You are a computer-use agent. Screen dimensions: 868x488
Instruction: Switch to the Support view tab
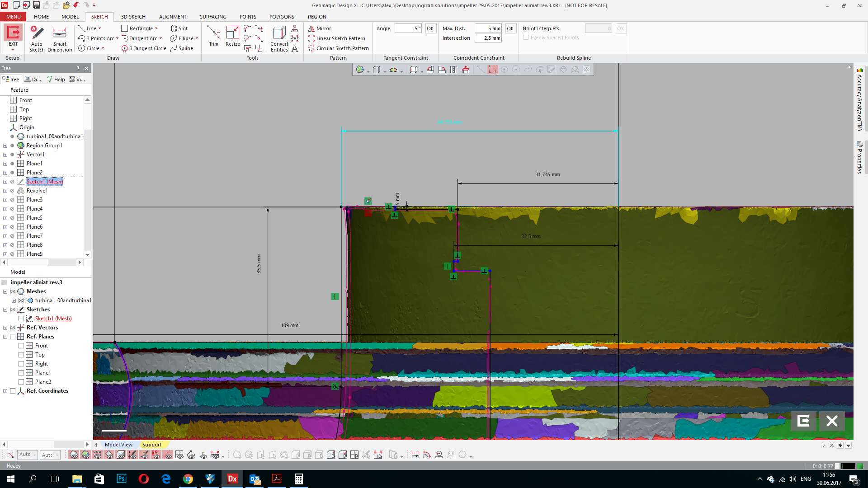tap(152, 445)
